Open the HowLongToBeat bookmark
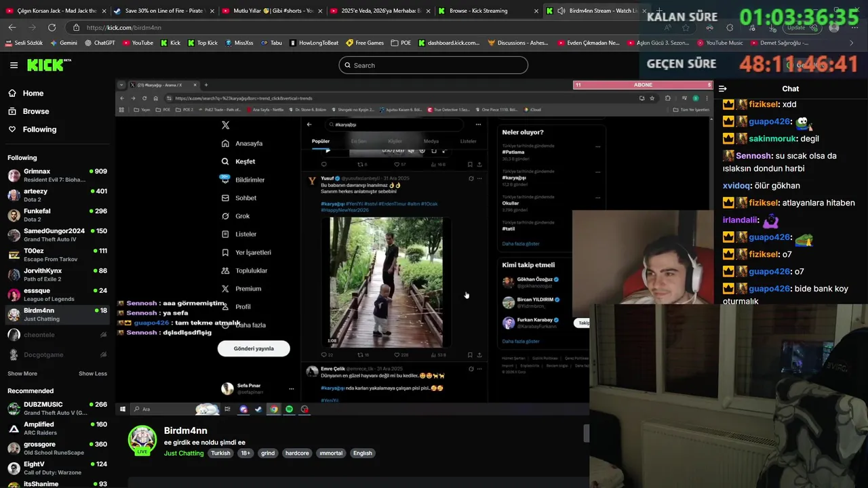868x488 pixels. (x=314, y=43)
